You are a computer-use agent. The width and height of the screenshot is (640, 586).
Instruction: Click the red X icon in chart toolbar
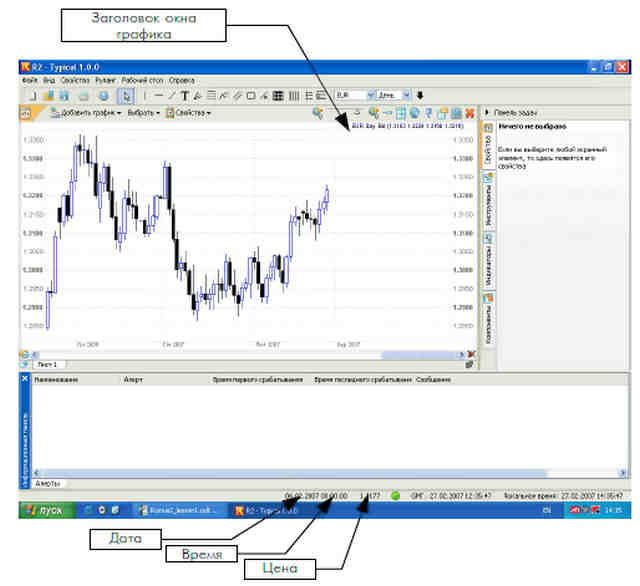pos(470,113)
